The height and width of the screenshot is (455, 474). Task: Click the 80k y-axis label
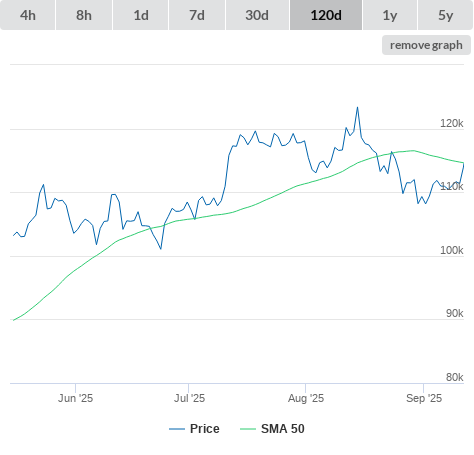[455, 377]
